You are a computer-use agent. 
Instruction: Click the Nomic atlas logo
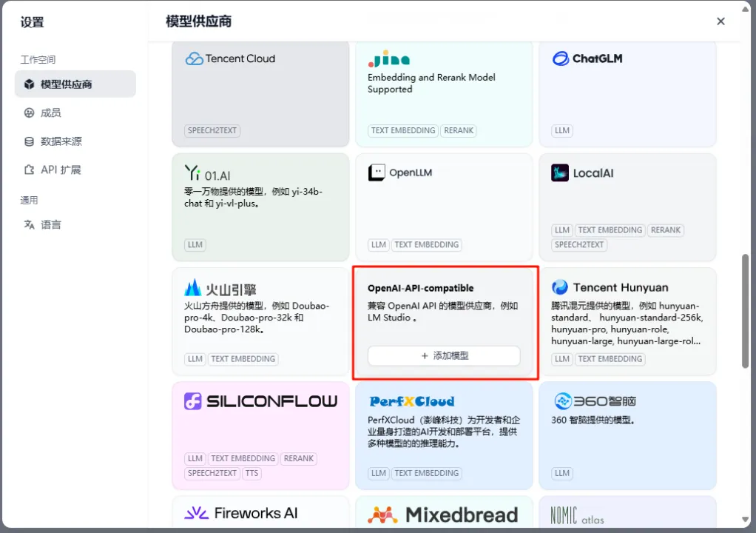(x=577, y=516)
